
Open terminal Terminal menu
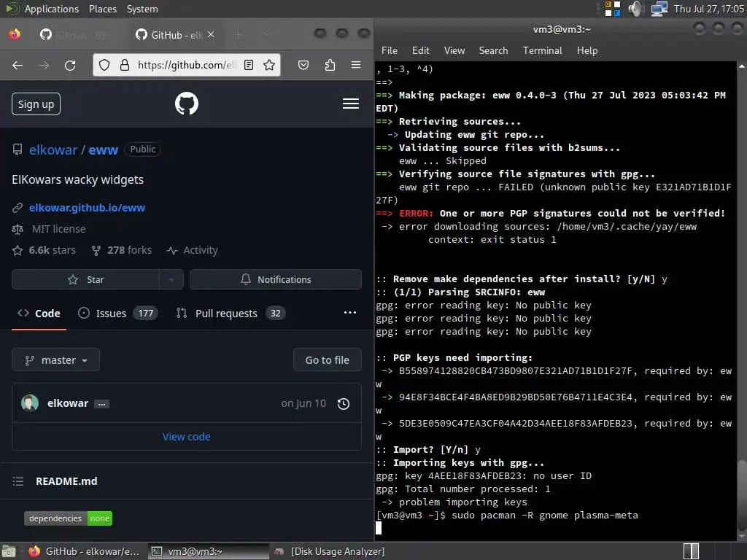(x=543, y=50)
